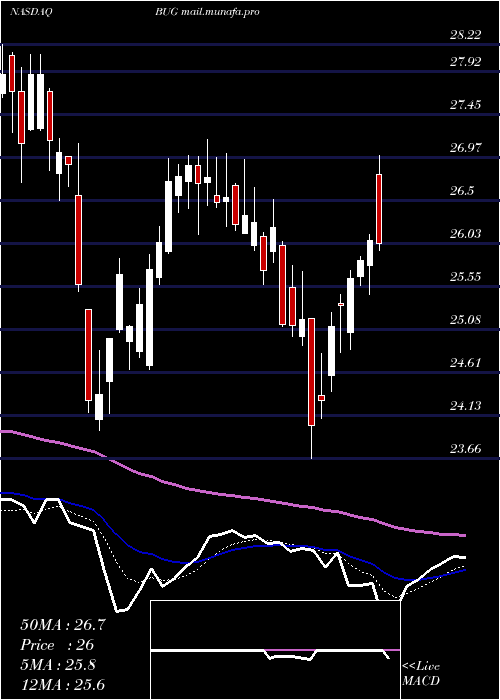Click the 25.08 price axis label

coord(465,320)
